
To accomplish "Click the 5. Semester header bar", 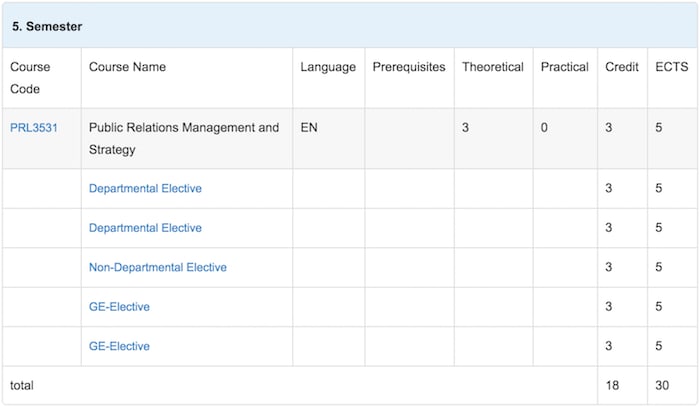I will tap(350, 26).
